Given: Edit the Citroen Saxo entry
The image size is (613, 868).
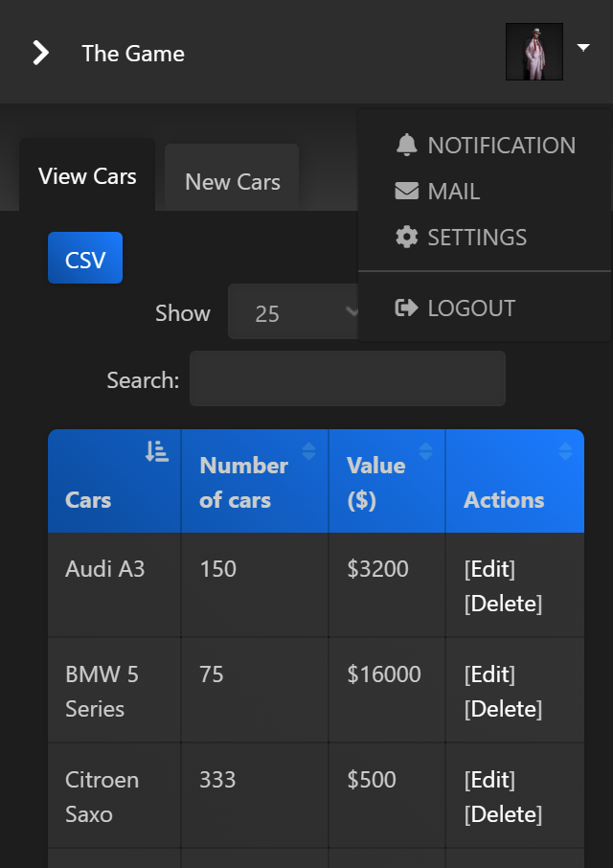Looking at the screenshot, I should coord(490,780).
